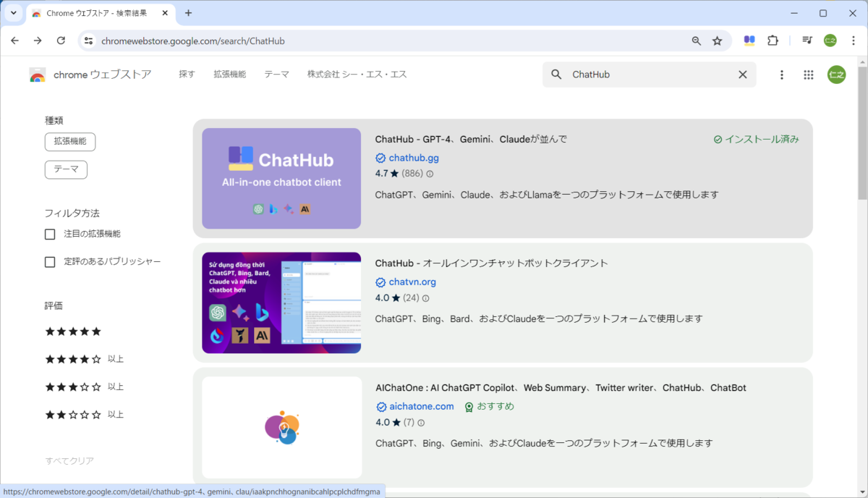Open the media controls toolbar icon

coord(807,41)
